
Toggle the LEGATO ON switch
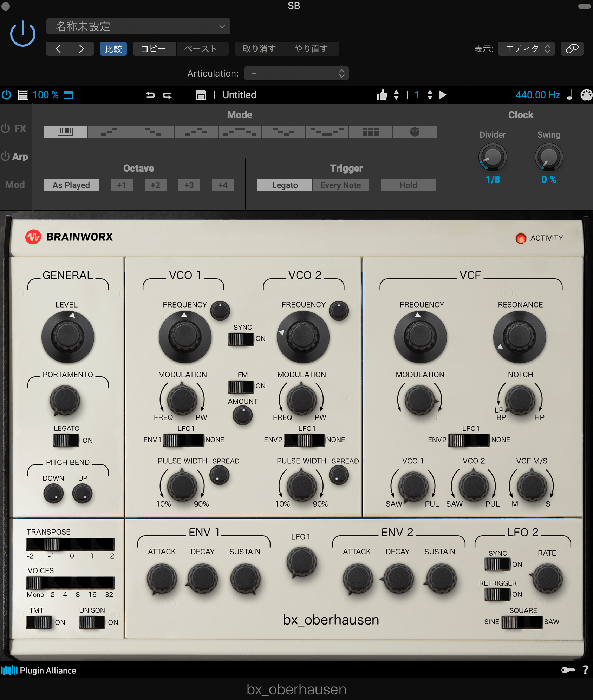(x=66, y=441)
